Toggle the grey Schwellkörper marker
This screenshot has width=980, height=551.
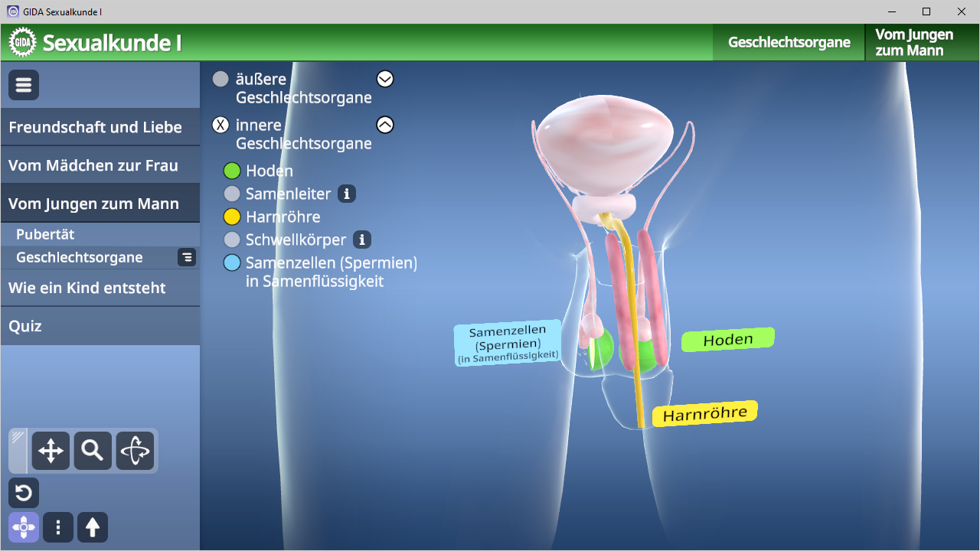(232, 240)
